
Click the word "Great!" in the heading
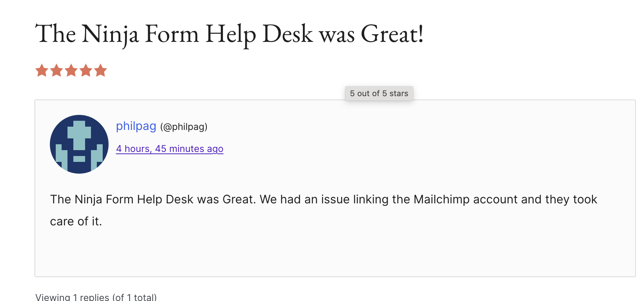tap(392, 34)
